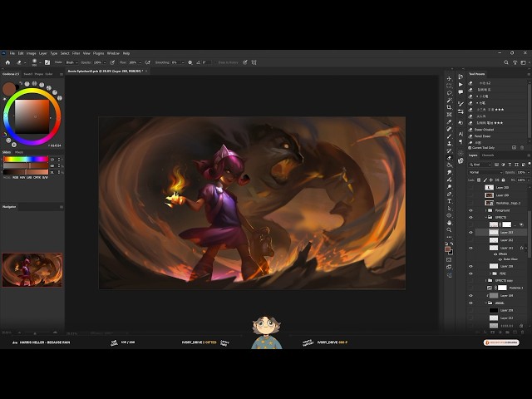Image resolution: width=532 pixels, height=399 pixels.
Task: Select the Eraser Chiseled tool preset
Action: [484, 130]
